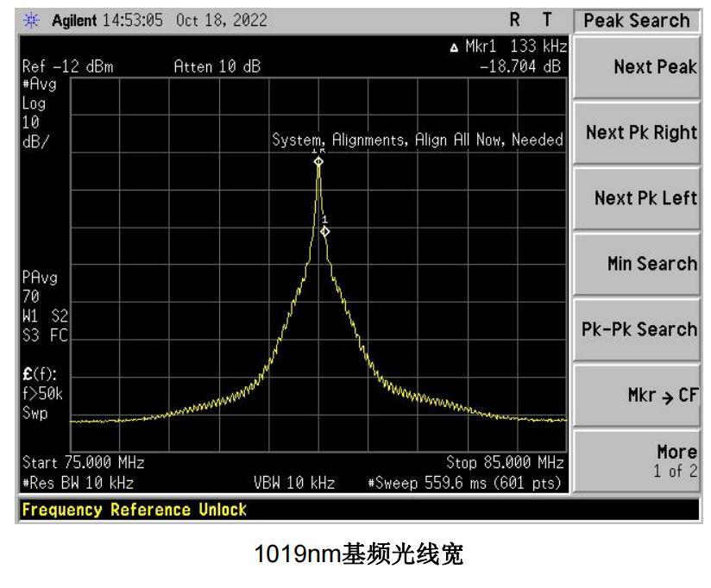Select marker 1 diamond on the trace
This screenshot has width=711, height=588.
click(x=325, y=231)
